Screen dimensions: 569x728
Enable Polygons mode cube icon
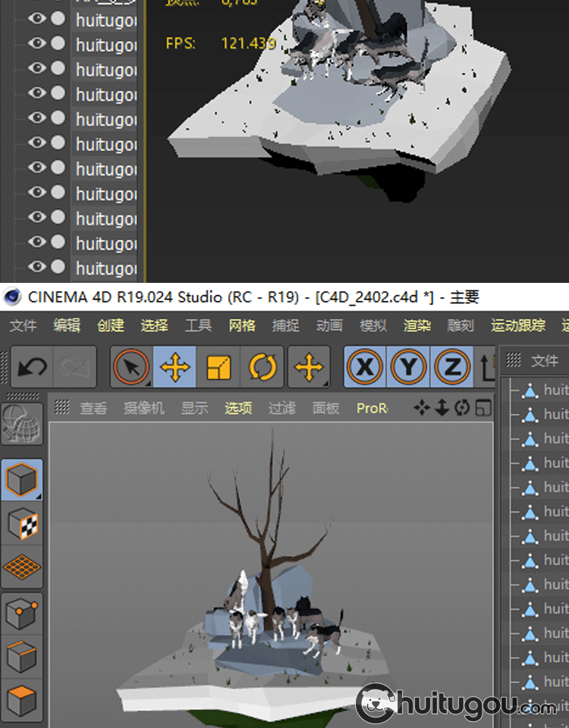tap(22, 701)
